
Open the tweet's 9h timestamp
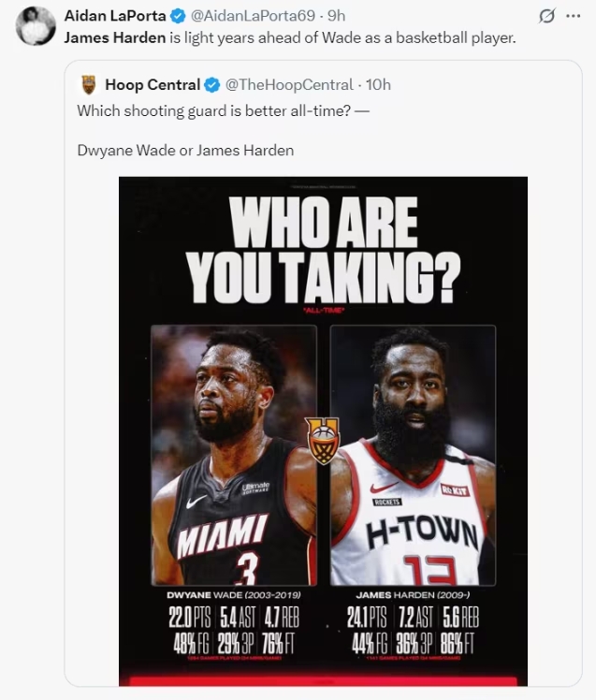pyautogui.click(x=336, y=16)
